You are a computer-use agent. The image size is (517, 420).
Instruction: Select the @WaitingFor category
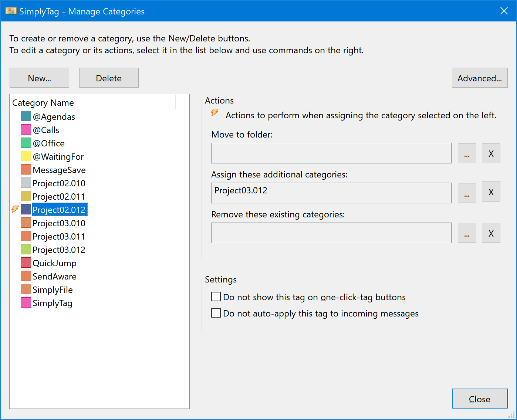point(58,157)
